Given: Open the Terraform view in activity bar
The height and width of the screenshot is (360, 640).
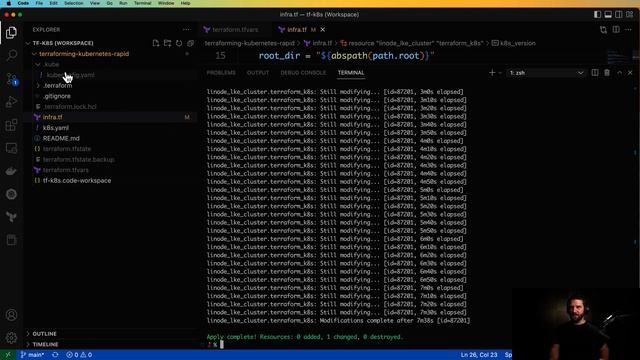Looking at the screenshot, I should point(11,217).
